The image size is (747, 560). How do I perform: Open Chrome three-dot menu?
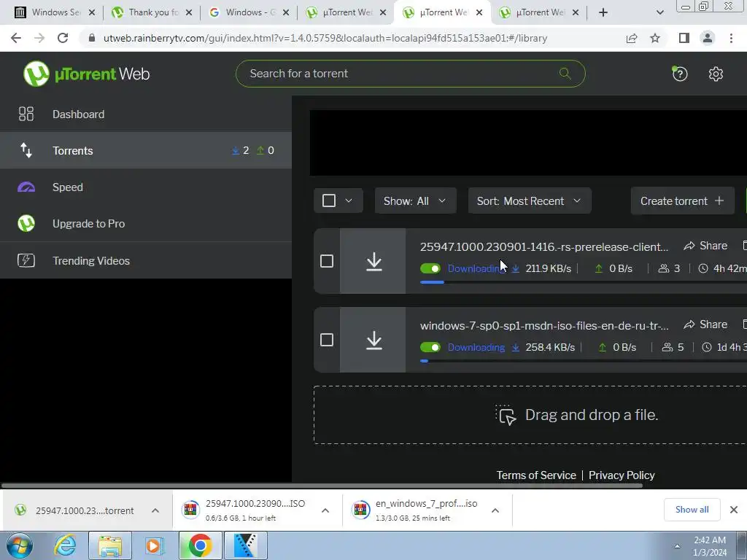pos(731,38)
